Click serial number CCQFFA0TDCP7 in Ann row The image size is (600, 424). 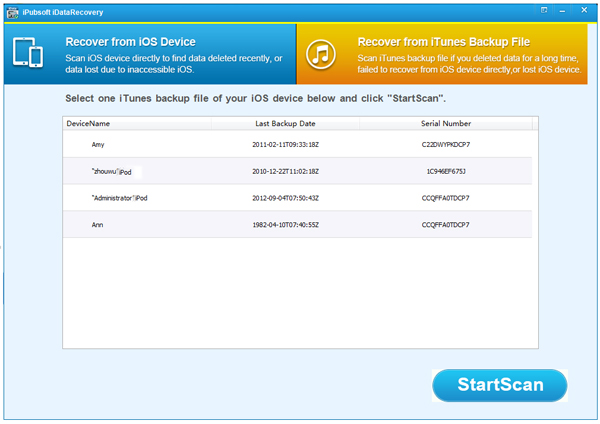point(446,225)
